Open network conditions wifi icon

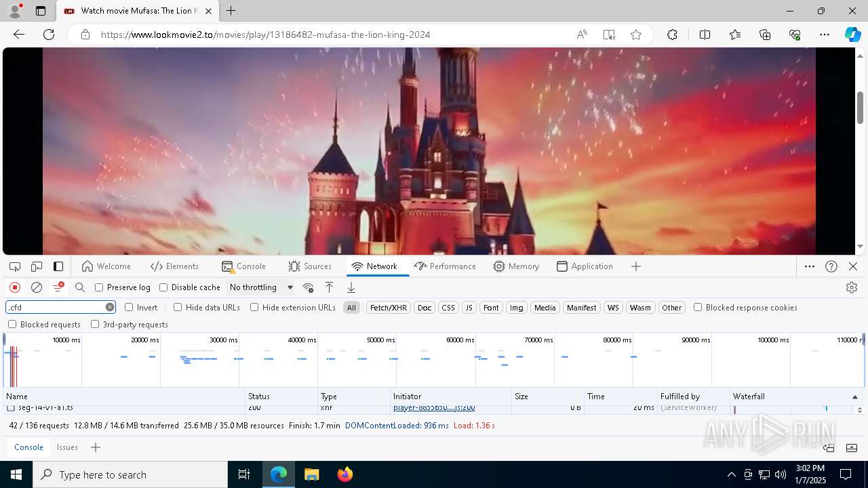click(x=308, y=287)
